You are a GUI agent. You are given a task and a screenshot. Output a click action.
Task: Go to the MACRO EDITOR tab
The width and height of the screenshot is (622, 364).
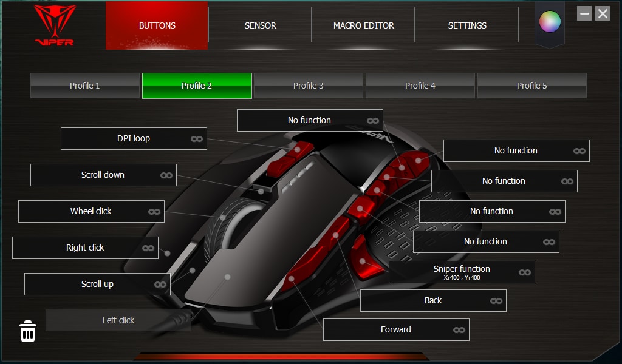(x=363, y=25)
